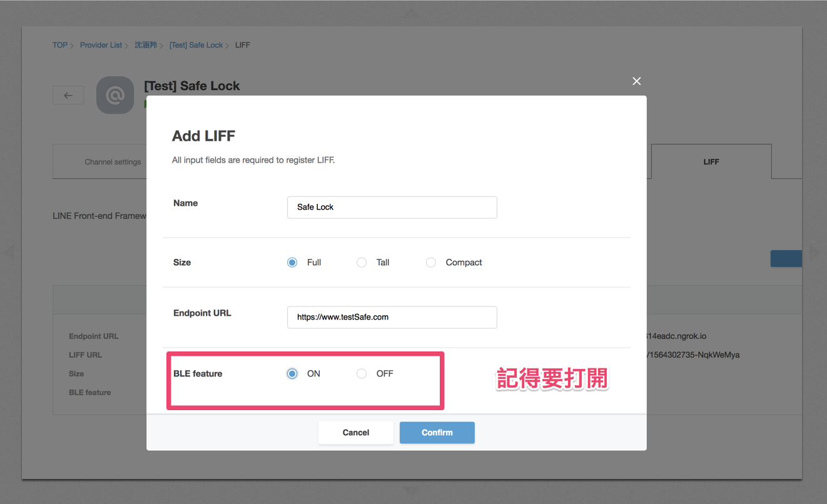This screenshot has width=827, height=504.
Task: Click the background Size row label
Action: coord(76,374)
